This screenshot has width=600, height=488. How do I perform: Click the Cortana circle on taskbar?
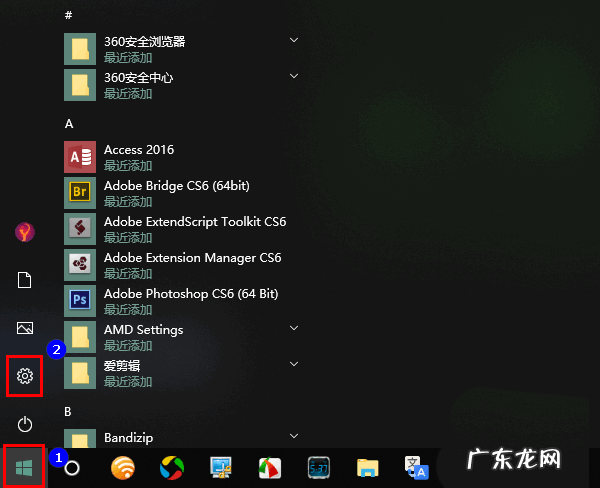pos(72,468)
